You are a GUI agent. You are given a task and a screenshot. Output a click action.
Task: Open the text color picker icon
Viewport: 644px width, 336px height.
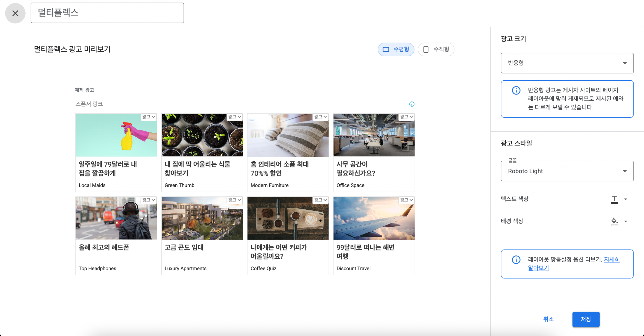615,199
